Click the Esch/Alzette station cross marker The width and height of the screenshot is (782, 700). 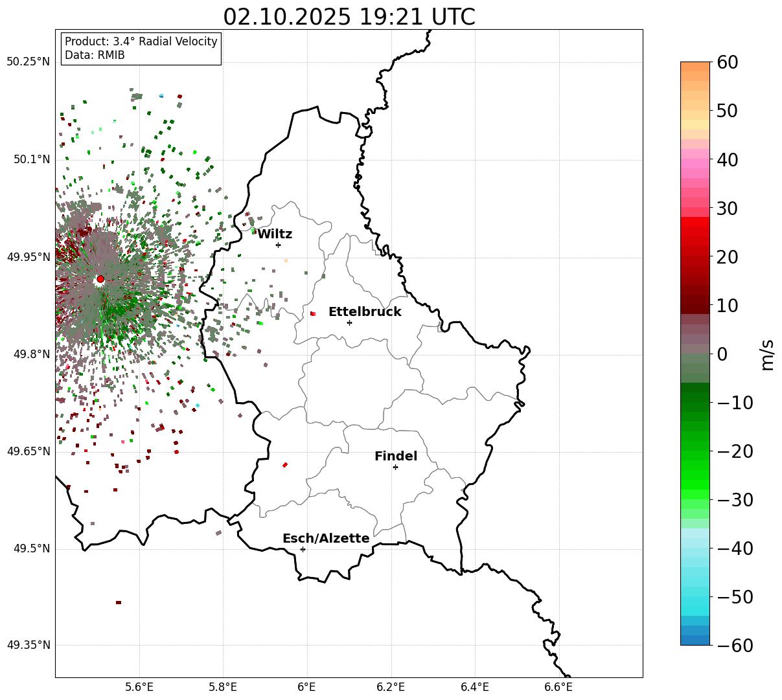pyautogui.click(x=303, y=549)
